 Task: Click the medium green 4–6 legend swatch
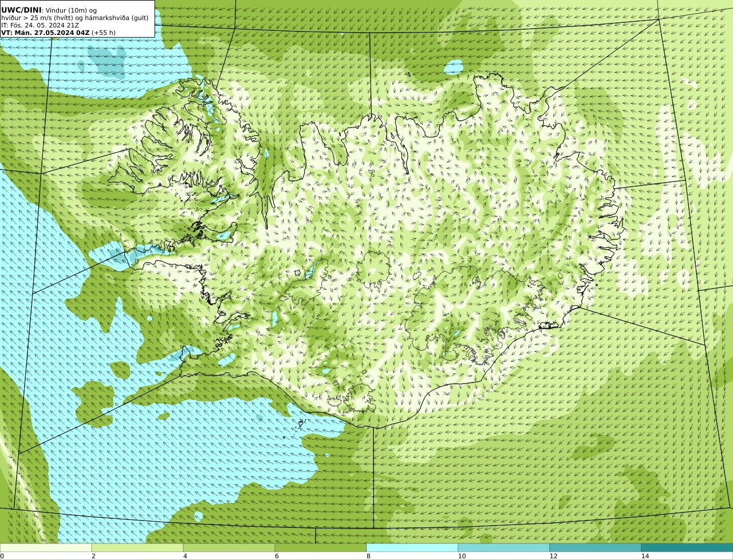(x=229, y=547)
